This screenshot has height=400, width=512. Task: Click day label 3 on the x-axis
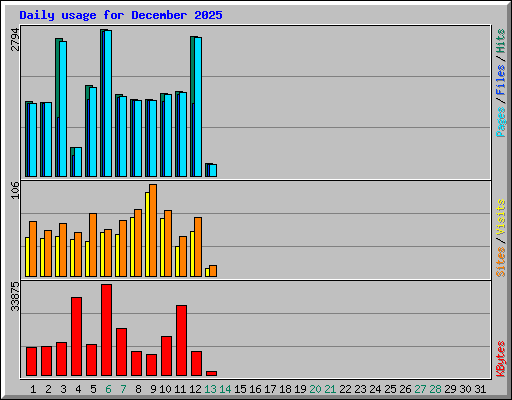(x=63, y=389)
